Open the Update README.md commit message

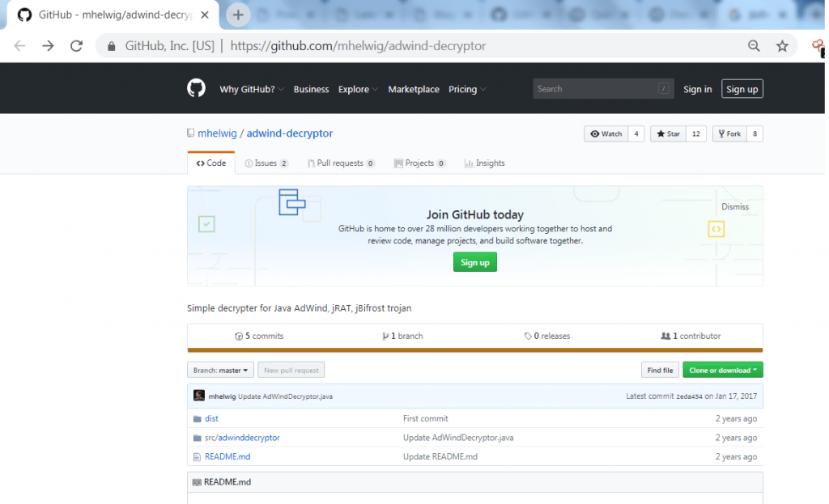point(440,456)
